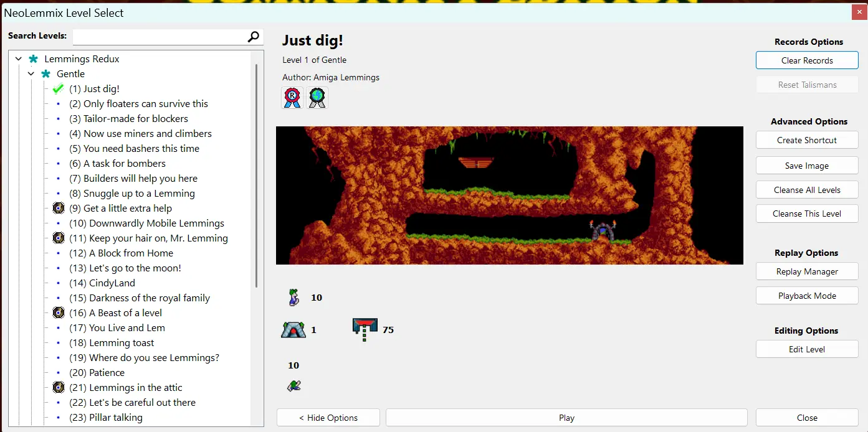Click the Hide Options button
Screen dimensions: 868x432
point(328,418)
